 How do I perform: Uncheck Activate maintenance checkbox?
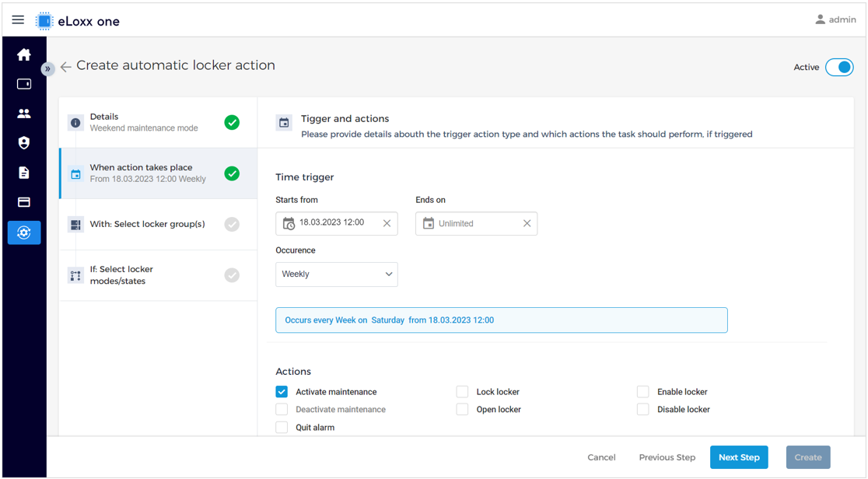[282, 391]
